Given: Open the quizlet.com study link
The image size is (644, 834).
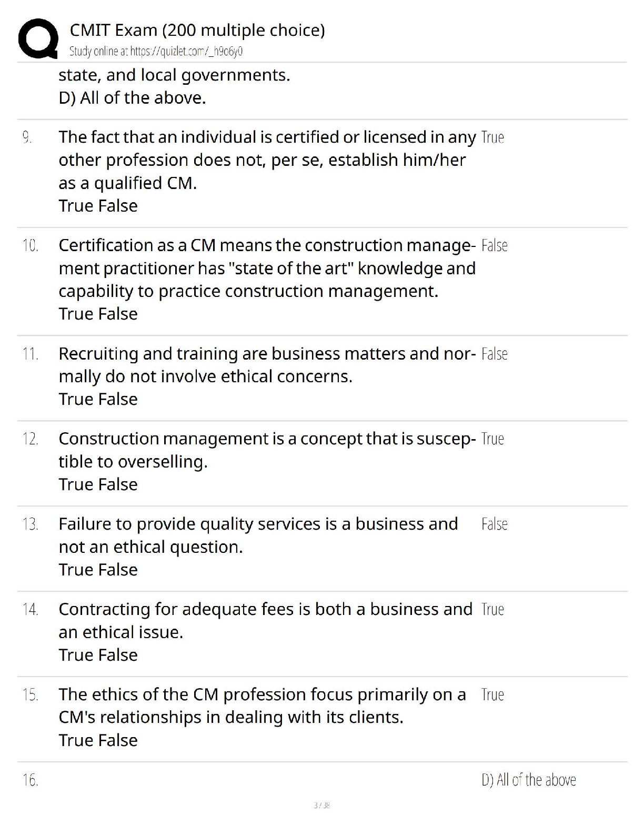Looking at the screenshot, I should [x=156, y=52].
